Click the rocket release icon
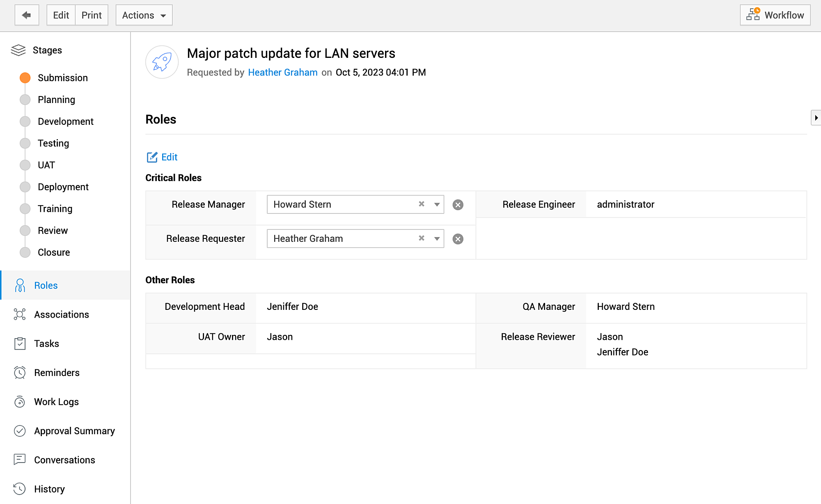 pos(162,62)
